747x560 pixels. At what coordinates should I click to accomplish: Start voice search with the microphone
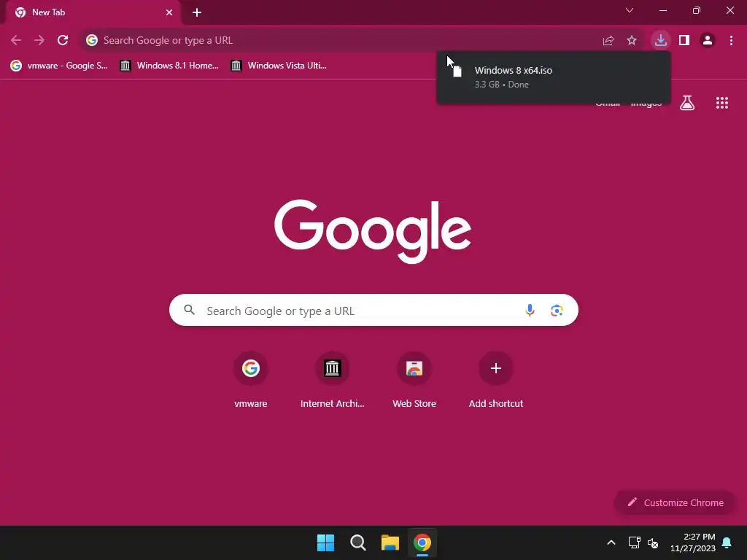(x=530, y=311)
